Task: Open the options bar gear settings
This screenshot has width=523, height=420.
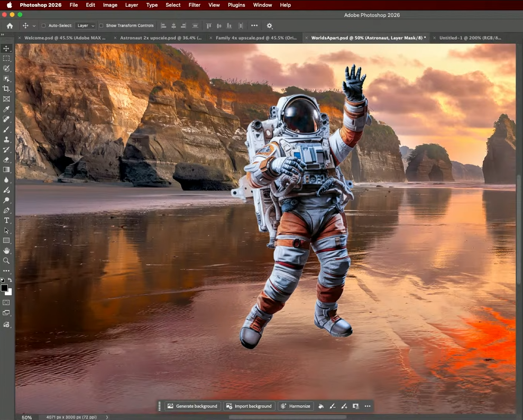Action: pyautogui.click(x=269, y=25)
